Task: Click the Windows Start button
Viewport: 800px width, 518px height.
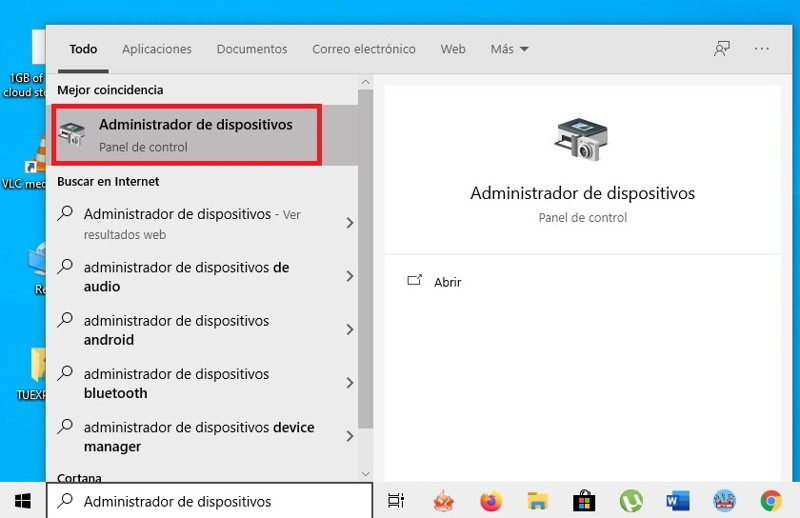Action: click(22, 501)
